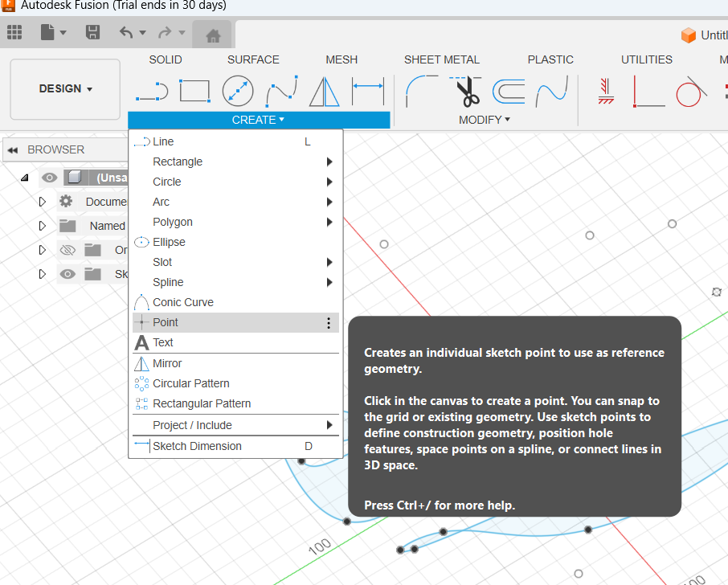The height and width of the screenshot is (585, 728).
Task: Toggle visibility of the root component
Action: (49, 178)
